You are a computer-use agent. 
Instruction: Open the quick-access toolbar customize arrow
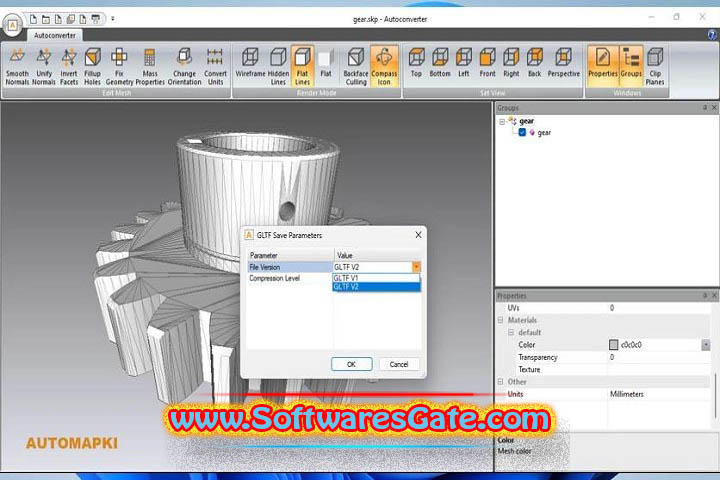tap(112, 19)
